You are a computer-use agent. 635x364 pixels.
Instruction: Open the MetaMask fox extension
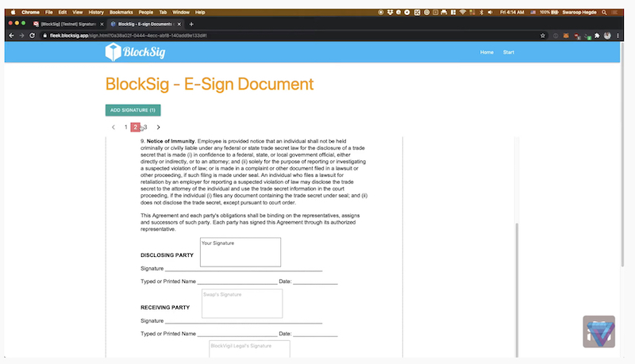click(x=566, y=36)
